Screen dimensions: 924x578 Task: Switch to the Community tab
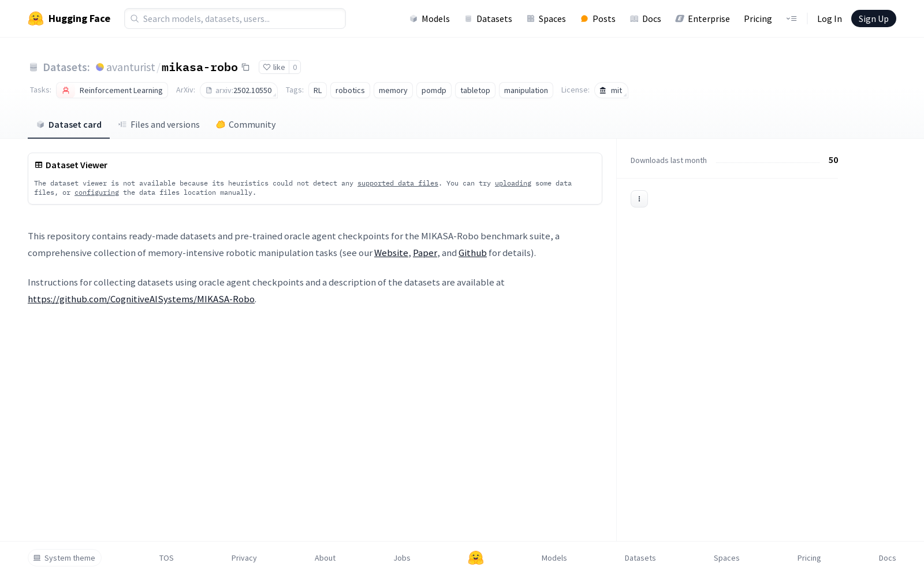click(246, 124)
